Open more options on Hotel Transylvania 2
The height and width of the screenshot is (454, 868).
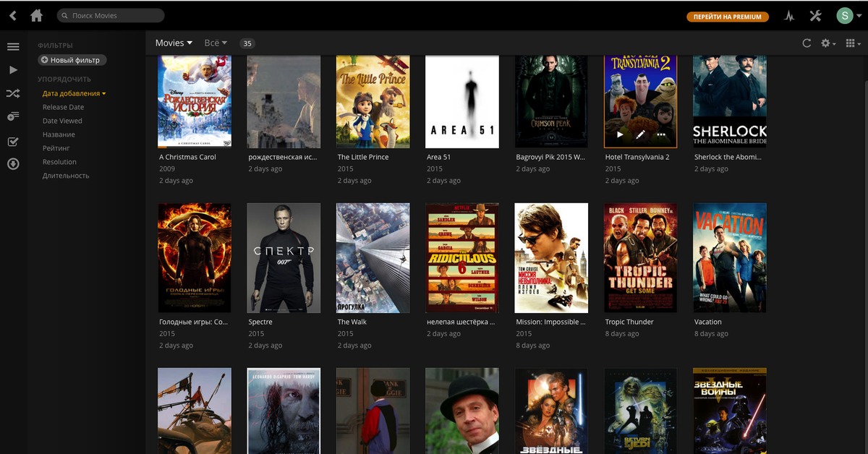(x=661, y=134)
